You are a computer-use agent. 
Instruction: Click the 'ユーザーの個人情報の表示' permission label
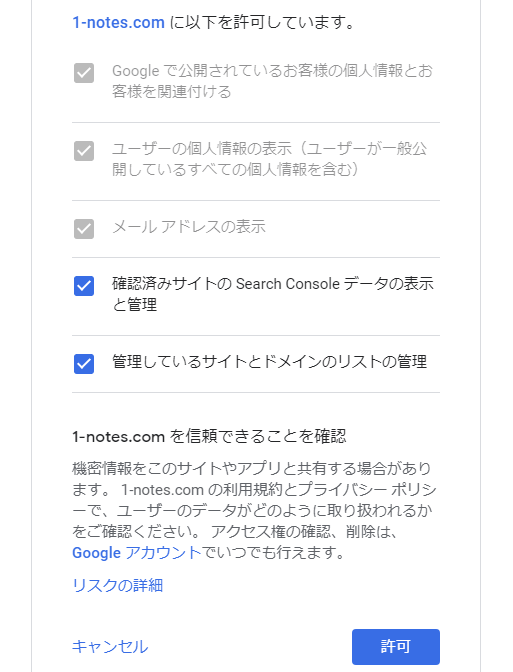269,159
